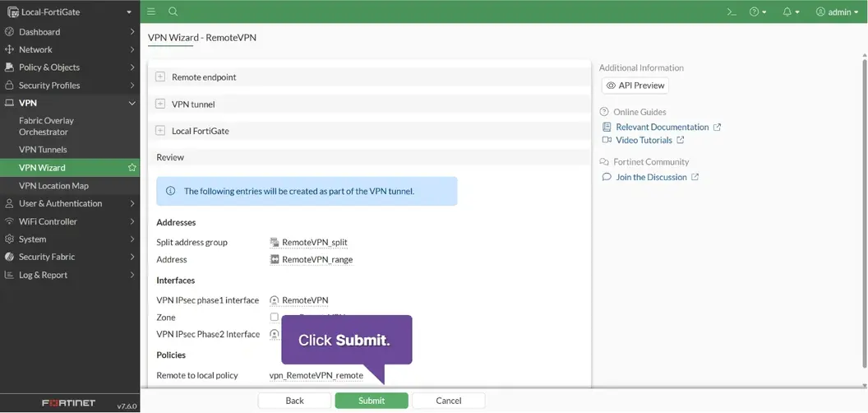Click the Network arrows icon

pyautogui.click(x=9, y=49)
